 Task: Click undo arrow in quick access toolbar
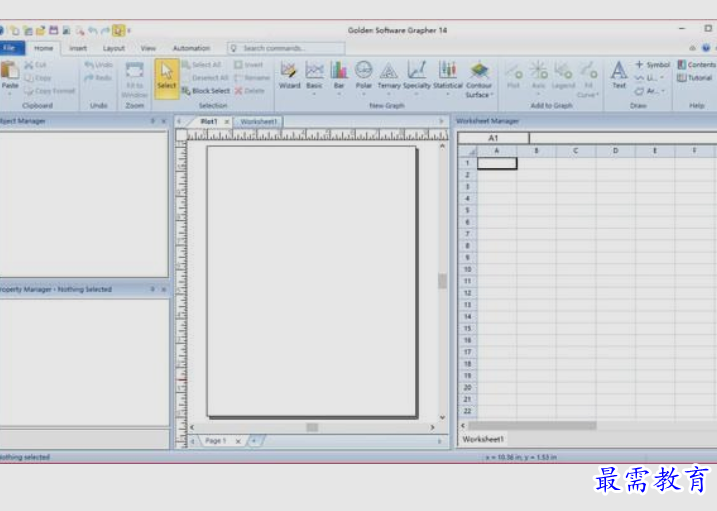(x=93, y=31)
